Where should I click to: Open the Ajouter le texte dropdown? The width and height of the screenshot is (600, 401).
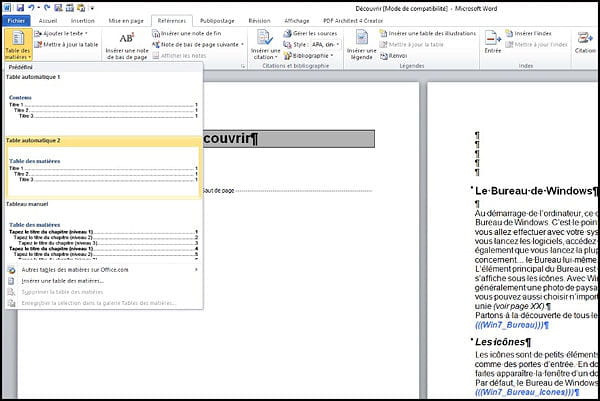(61, 34)
